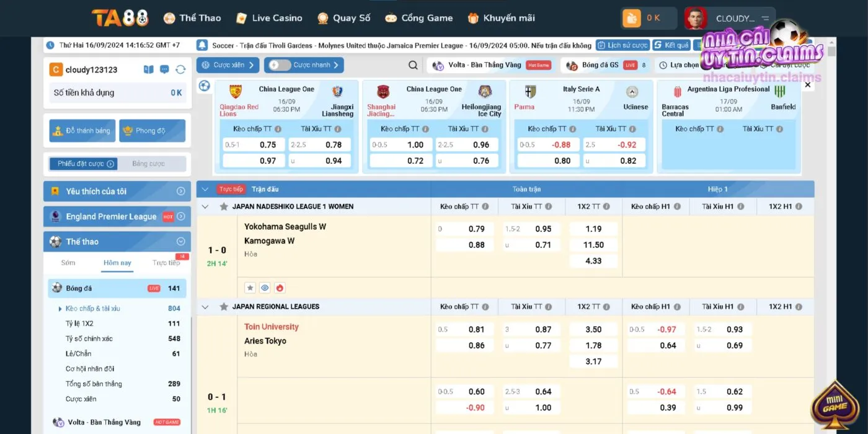Click the fire icon under Kamogawa W match
This screenshot has width=868, height=434.
pos(280,288)
